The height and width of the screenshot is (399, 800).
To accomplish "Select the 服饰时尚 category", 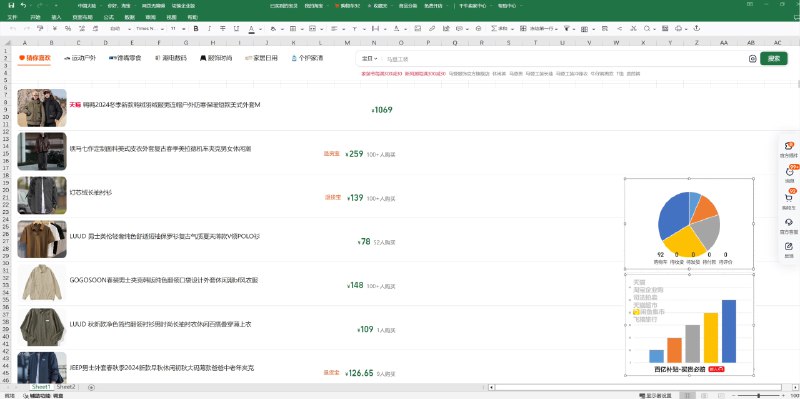I will [x=216, y=58].
